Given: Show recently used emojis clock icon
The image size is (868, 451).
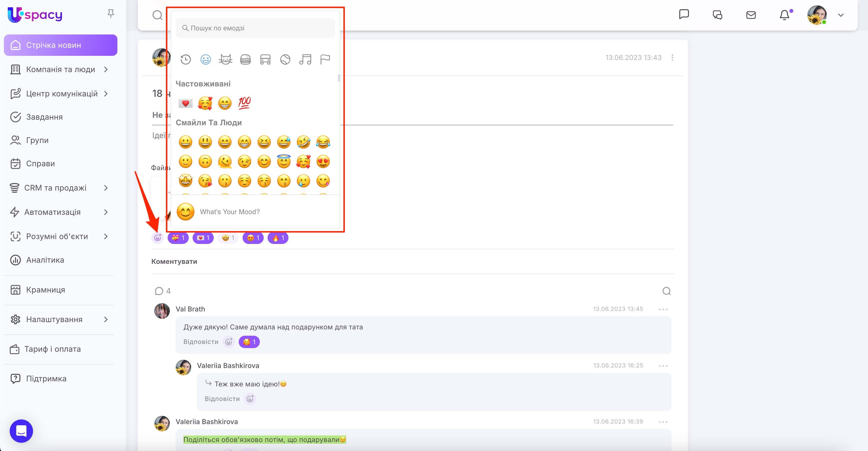Looking at the screenshot, I should (x=186, y=60).
